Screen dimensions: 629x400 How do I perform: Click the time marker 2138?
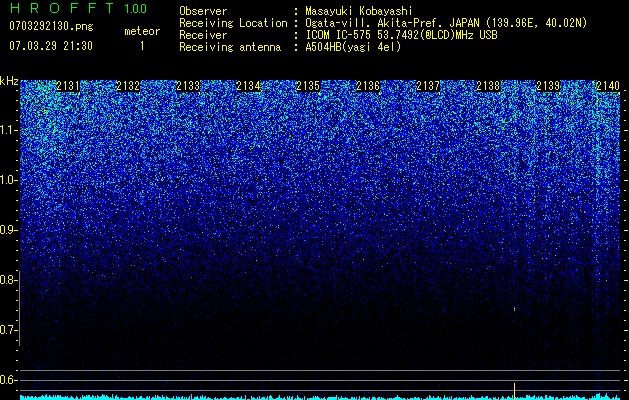pos(488,86)
